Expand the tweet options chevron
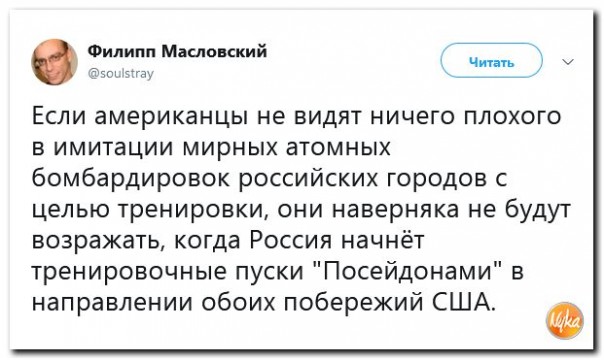The image size is (604, 360). (x=568, y=61)
